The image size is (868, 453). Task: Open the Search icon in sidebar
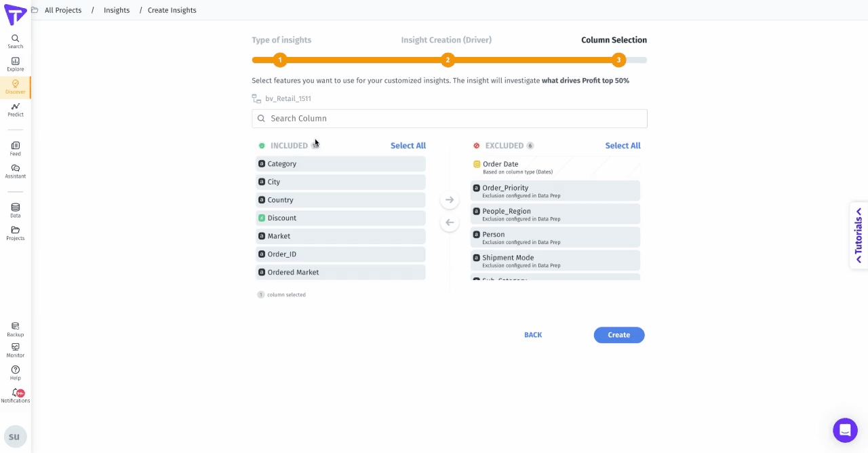click(x=15, y=41)
